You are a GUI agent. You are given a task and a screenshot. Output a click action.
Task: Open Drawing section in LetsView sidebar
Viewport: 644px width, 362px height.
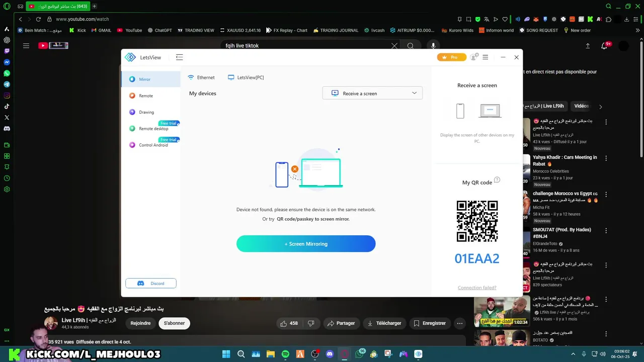point(150,112)
